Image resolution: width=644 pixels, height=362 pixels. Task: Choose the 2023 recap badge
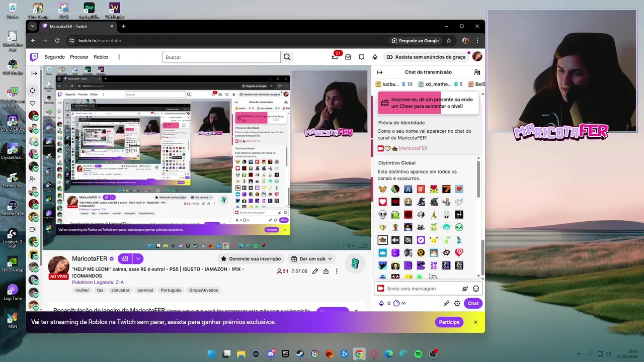click(434, 265)
